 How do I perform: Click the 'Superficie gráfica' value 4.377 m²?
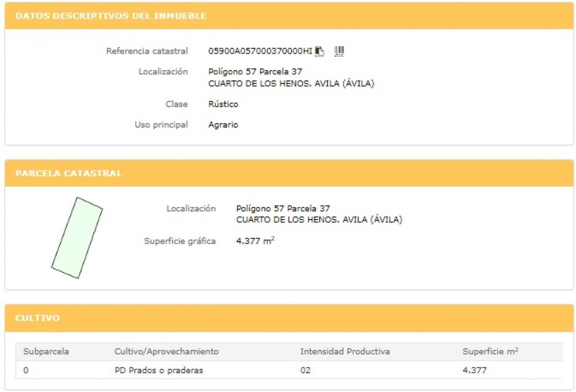tap(255, 241)
